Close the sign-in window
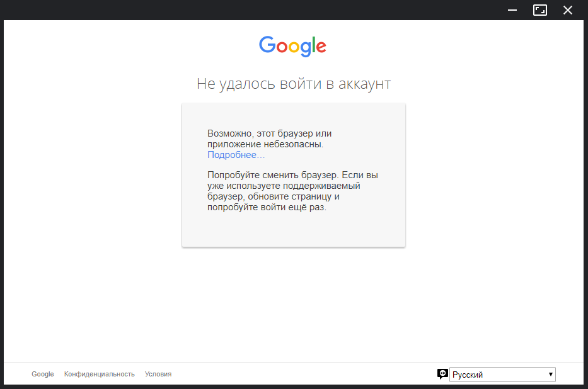 (x=568, y=10)
